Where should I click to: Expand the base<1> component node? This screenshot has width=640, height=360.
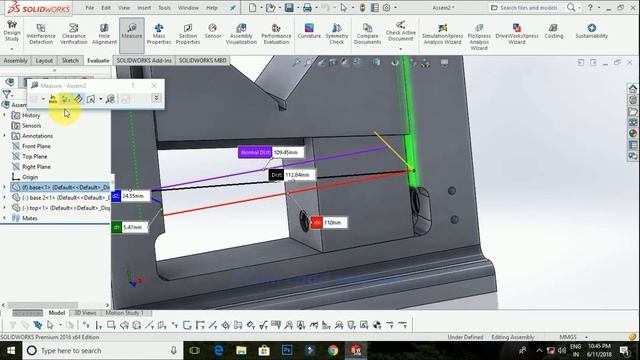coord(4,187)
